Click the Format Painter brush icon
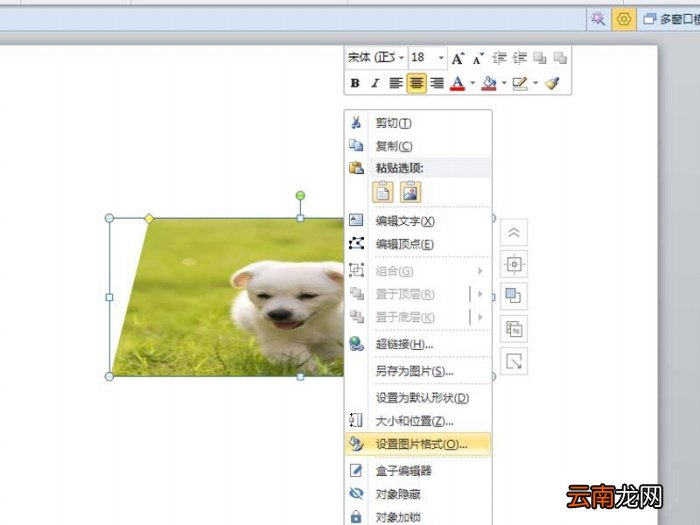The image size is (700, 525). [x=553, y=83]
